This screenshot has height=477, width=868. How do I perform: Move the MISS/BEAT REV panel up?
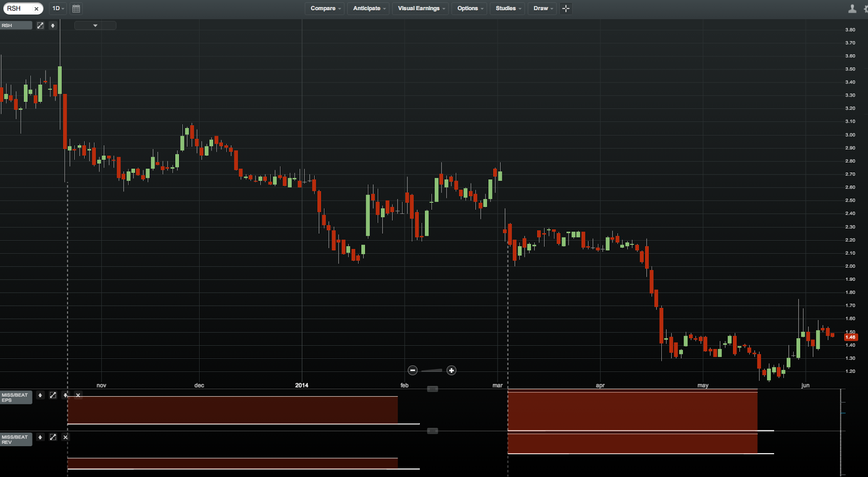40,437
